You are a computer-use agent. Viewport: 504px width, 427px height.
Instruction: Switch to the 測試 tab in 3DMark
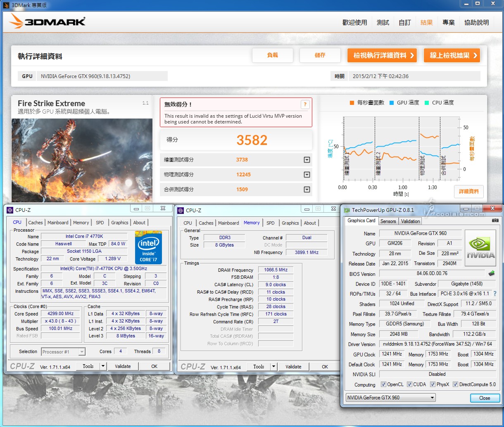click(x=383, y=23)
